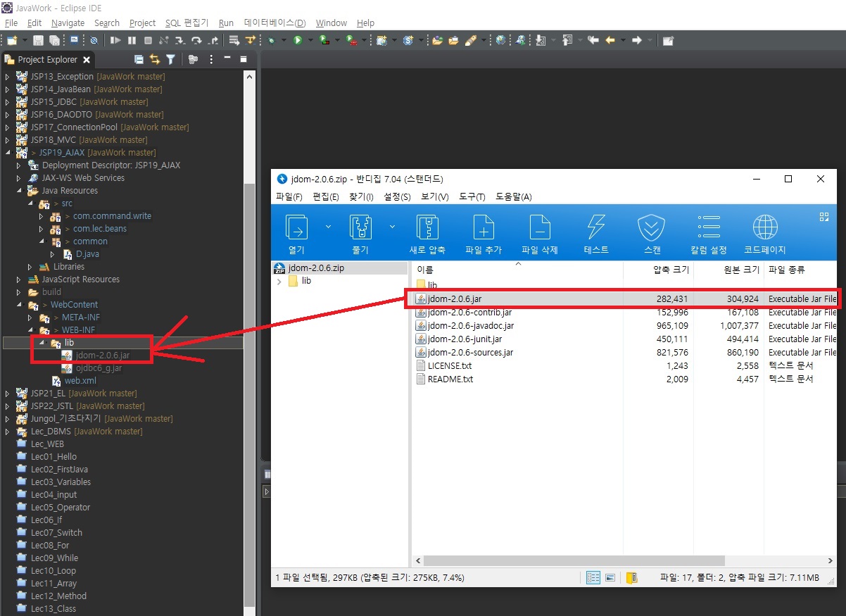Open Project Explorer filter funnel icon
Image resolution: width=846 pixels, height=616 pixels.
tap(170, 60)
